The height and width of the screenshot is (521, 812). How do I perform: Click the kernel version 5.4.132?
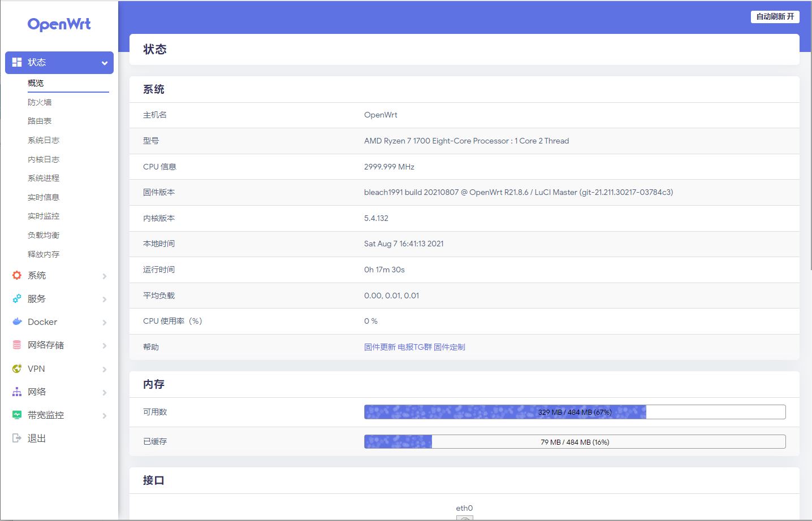(x=376, y=218)
